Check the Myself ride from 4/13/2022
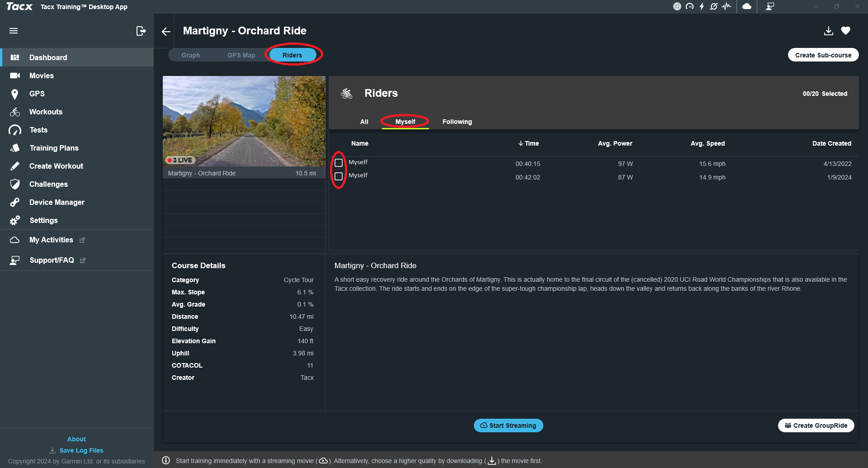The height and width of the screenshot is (468, 868). tap(339, 163)
